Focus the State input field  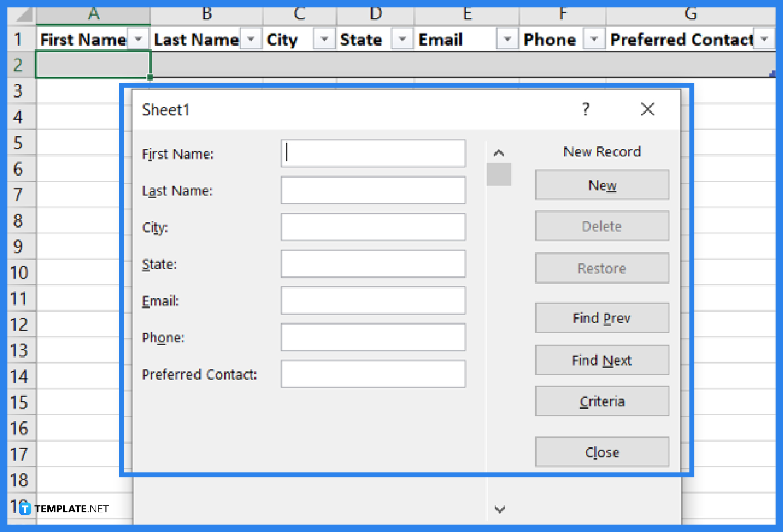tap(373, 264)
